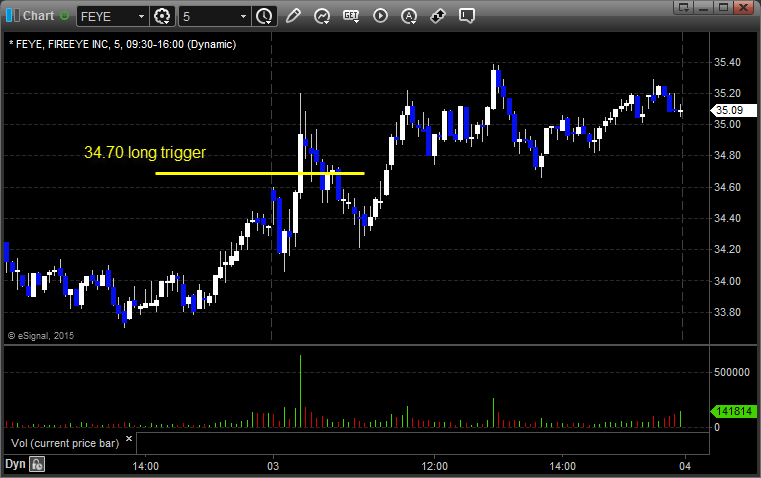Open the GET tools menu

pos(351,16)
